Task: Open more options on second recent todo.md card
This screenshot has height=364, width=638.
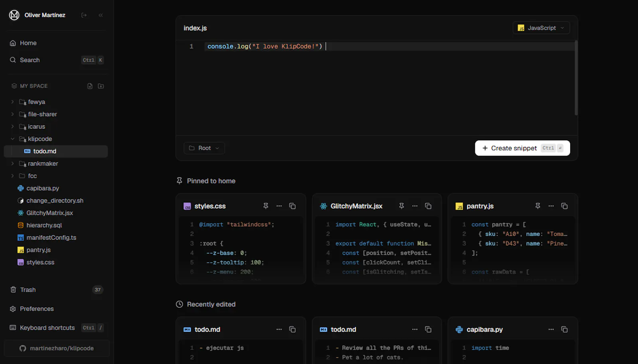Action: (415, 329)
